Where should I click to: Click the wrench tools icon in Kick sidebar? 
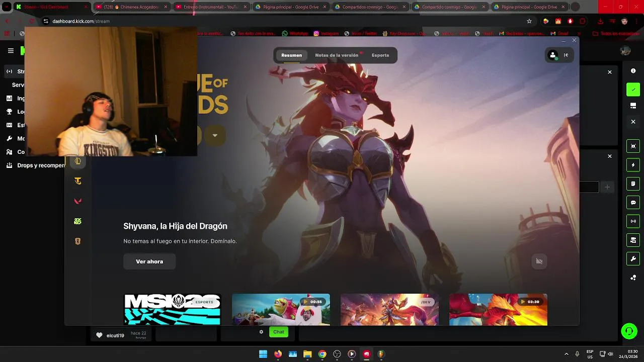pos(633,259)
